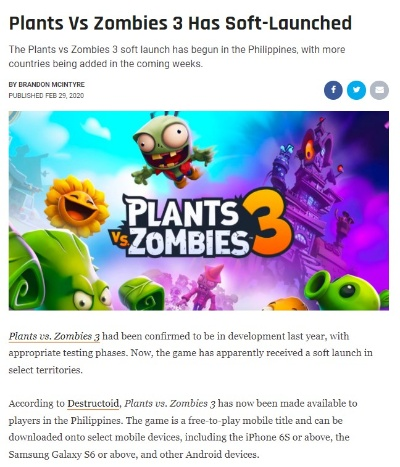Click the word PLANTS in the game logo
This screenshot has height=467, width=400.
tap(181, 211)
